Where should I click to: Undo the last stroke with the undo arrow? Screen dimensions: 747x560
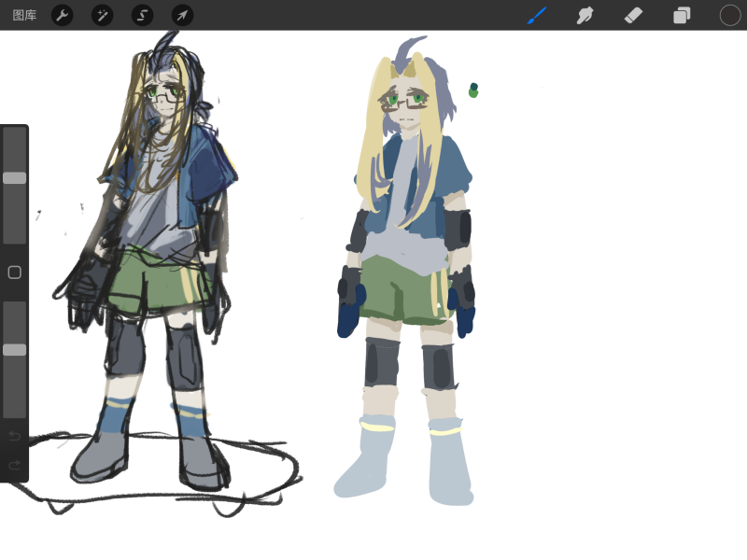point(16,437)
